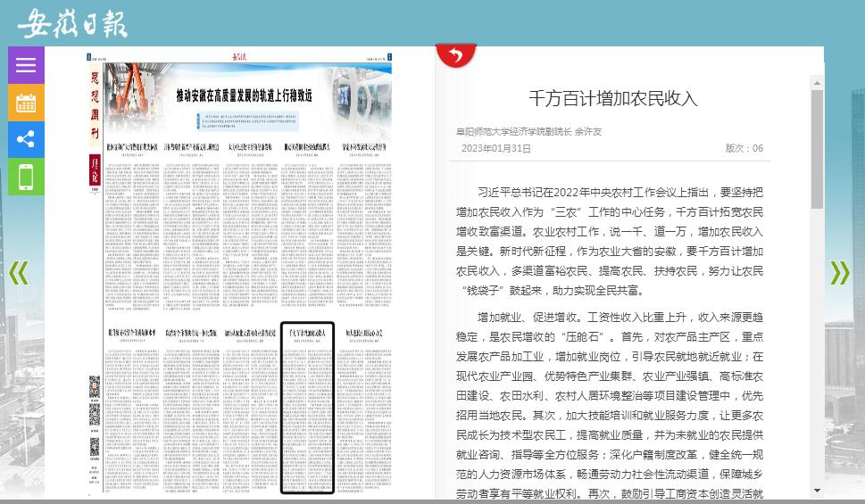Open the purple hamburger menu
Viewport: 865px width, 504px height.
26,65
